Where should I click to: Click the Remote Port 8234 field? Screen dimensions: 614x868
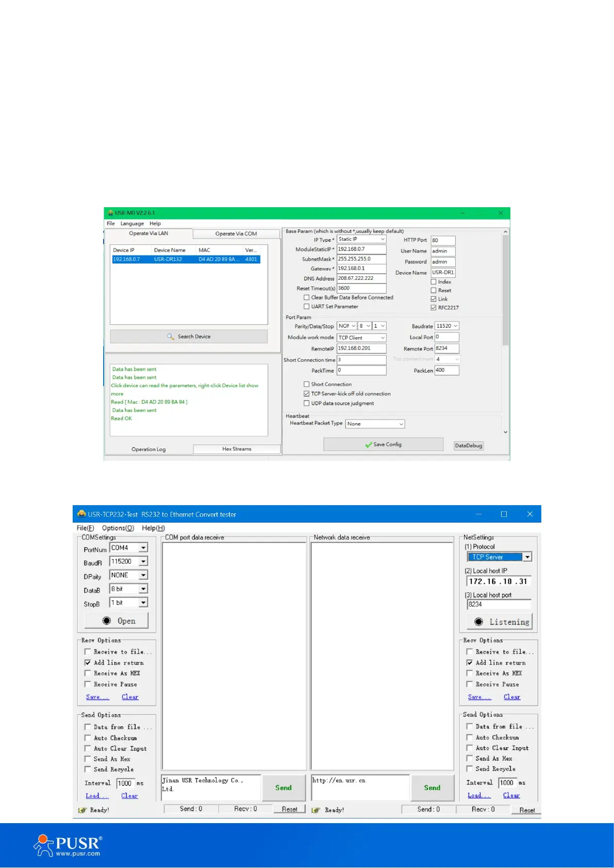446,348
